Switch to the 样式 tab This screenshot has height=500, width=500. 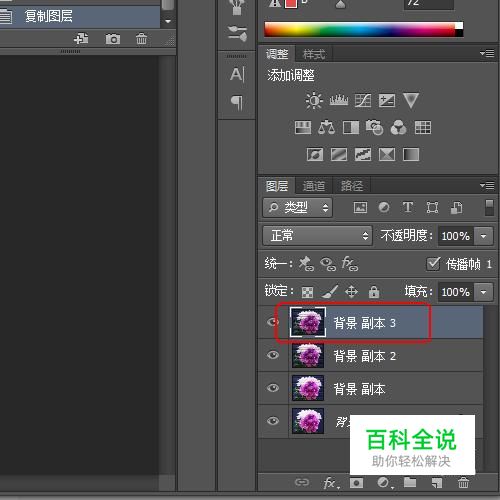(314, 54)
